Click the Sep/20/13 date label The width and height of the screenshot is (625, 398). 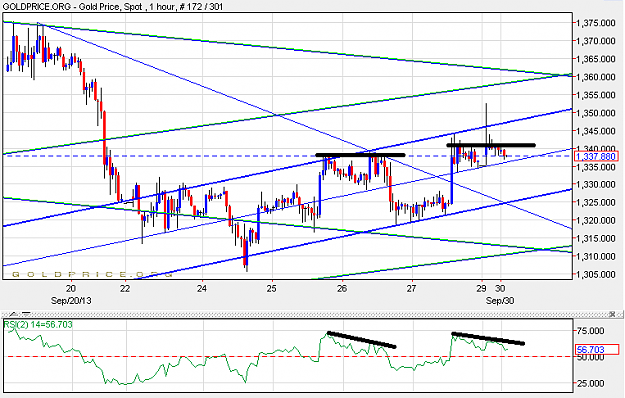[71, 301]
